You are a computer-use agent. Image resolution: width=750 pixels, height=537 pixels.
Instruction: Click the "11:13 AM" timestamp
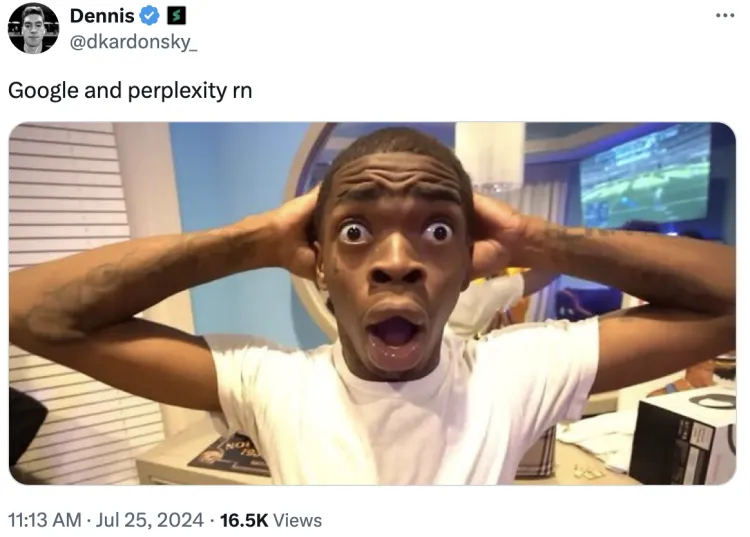tap(45, 520)
